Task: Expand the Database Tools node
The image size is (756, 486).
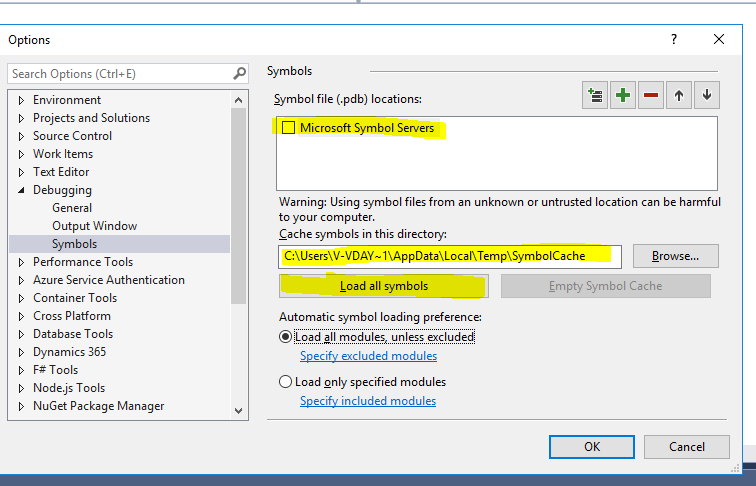Action: [21, 334]
